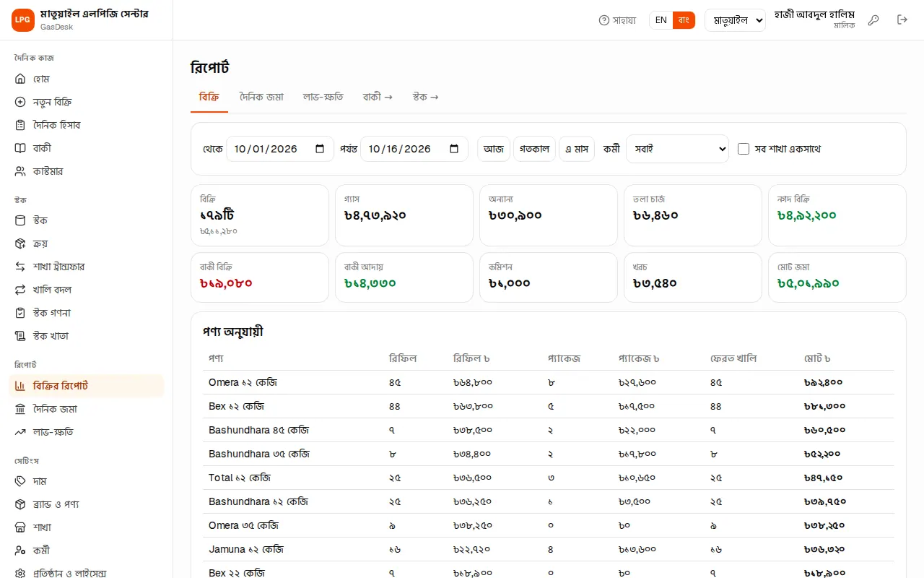Select বাং language toggle

(684, 20)
